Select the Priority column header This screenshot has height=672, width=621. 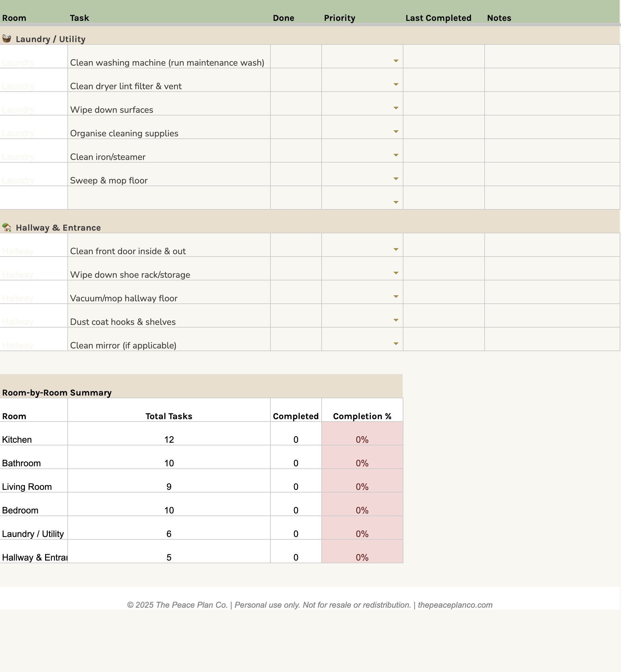tap(339, 18)
